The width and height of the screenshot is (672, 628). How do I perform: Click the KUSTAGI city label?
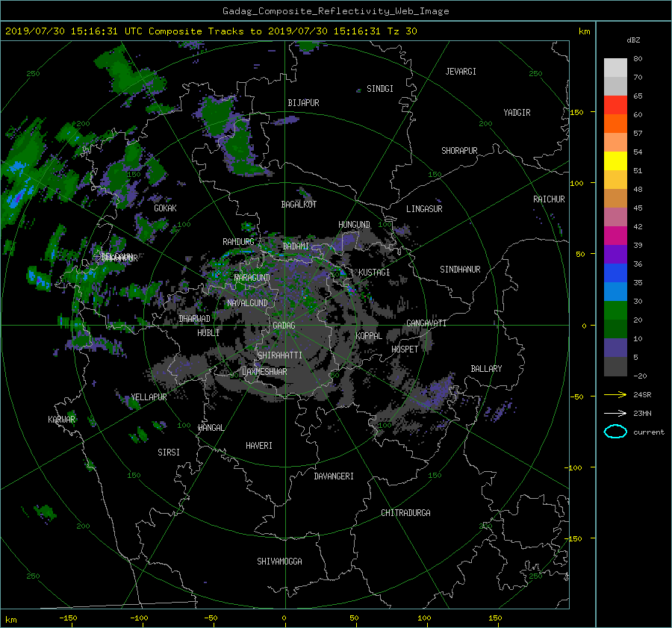click(x=374, y=273)
